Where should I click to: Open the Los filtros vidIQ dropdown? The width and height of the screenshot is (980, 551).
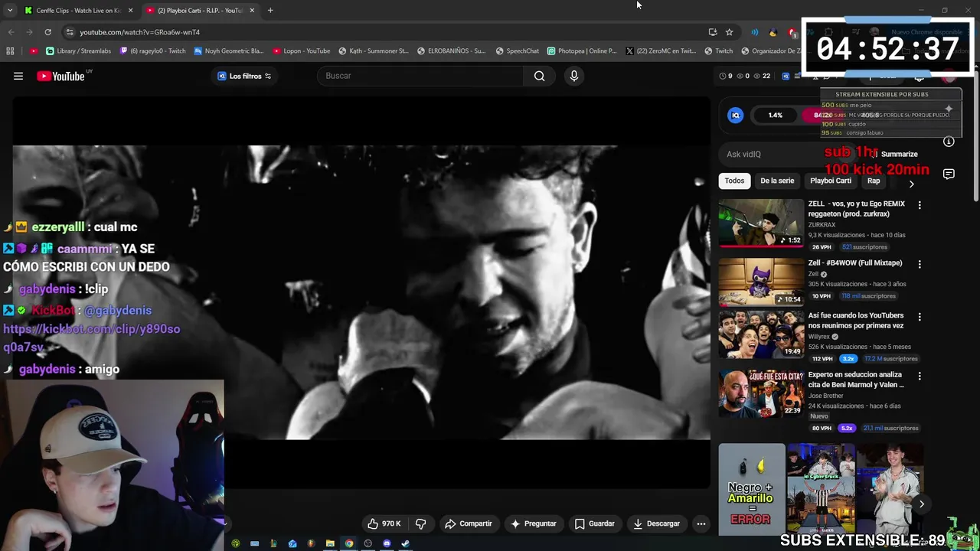tap(244, 76)
